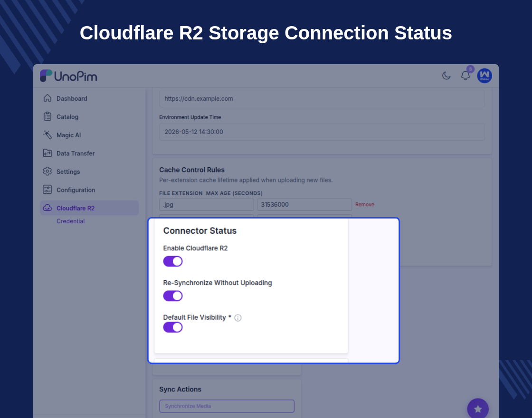Viewport: 532px width, 418px height.
Task: Click the info icon beside Default File Visibility
Action: pos(238,318)
